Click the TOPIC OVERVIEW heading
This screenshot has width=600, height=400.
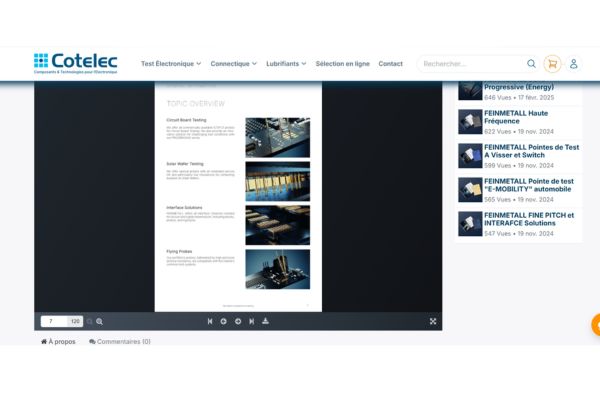[x=196, y=104]
